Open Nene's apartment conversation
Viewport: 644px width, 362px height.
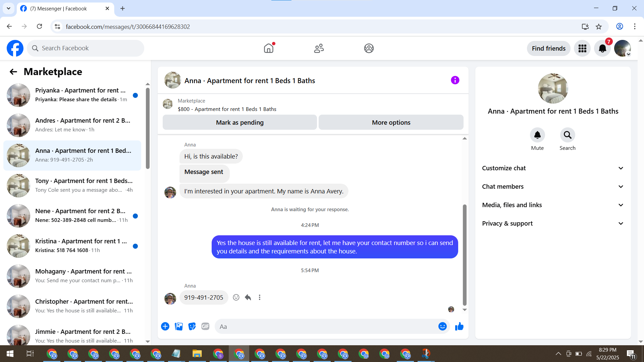(72, 216)
